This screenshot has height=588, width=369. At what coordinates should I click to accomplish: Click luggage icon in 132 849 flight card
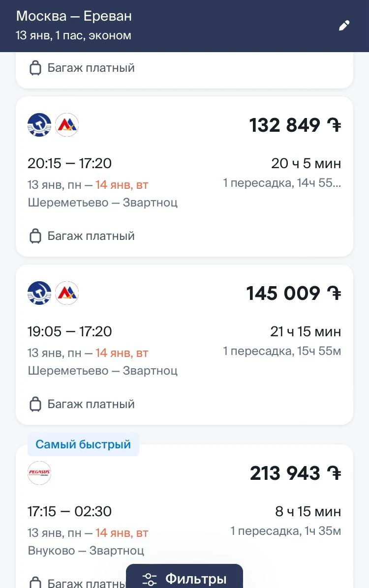tap(35, 236)
